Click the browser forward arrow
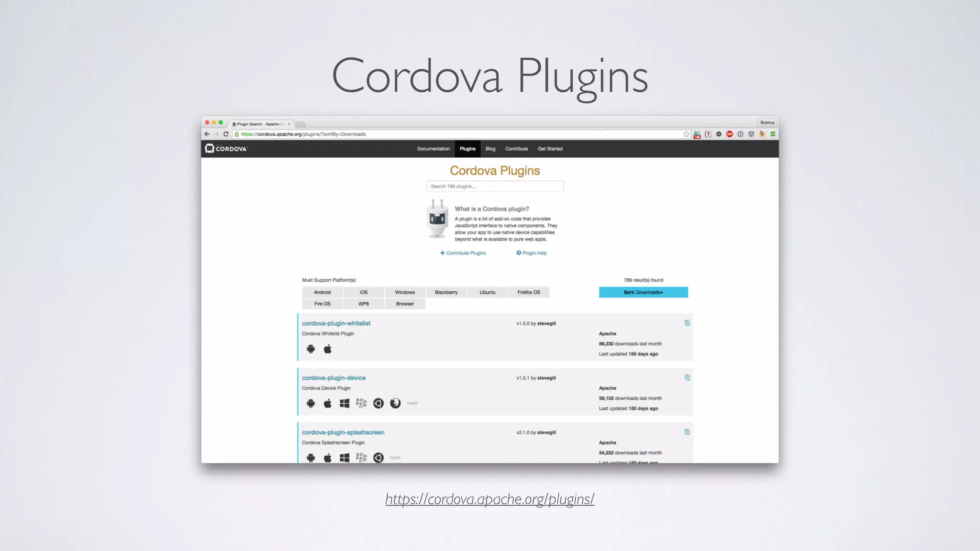980x551 pixels. [216, 134]
